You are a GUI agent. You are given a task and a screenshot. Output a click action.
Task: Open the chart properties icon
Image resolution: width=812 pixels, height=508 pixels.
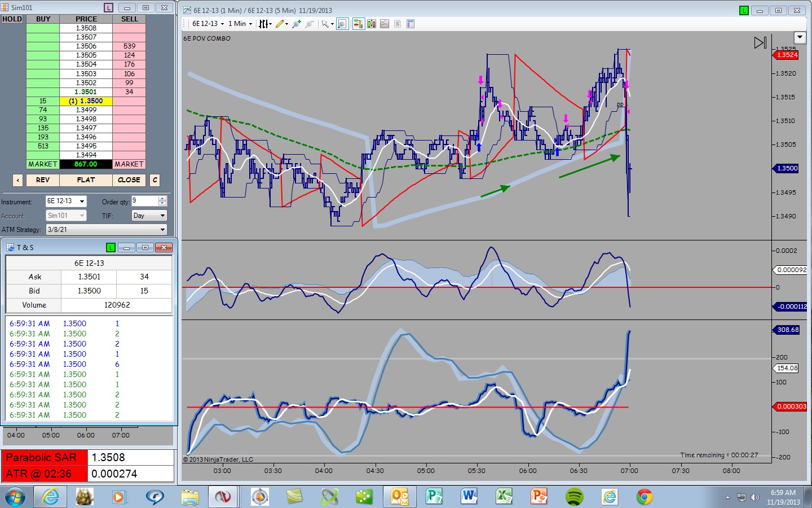(411, 24)
